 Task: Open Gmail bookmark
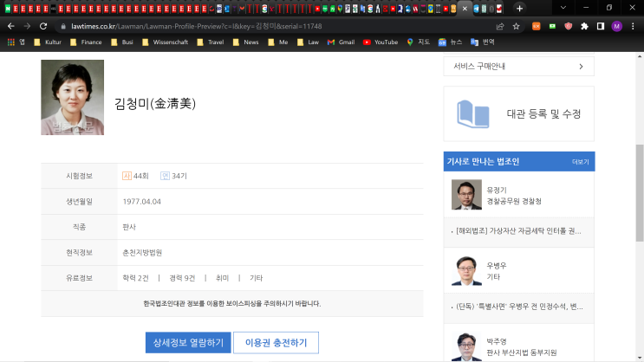tap(341, 42)
